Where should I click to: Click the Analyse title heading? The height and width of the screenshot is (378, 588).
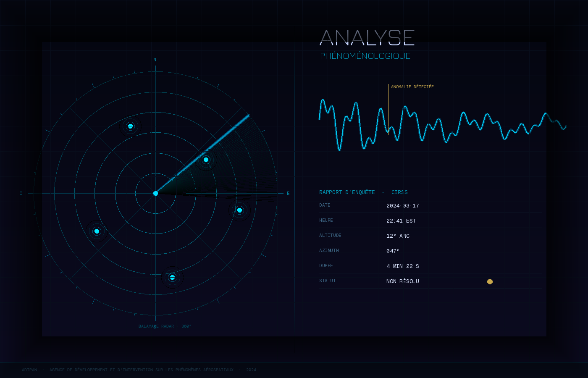367,38
